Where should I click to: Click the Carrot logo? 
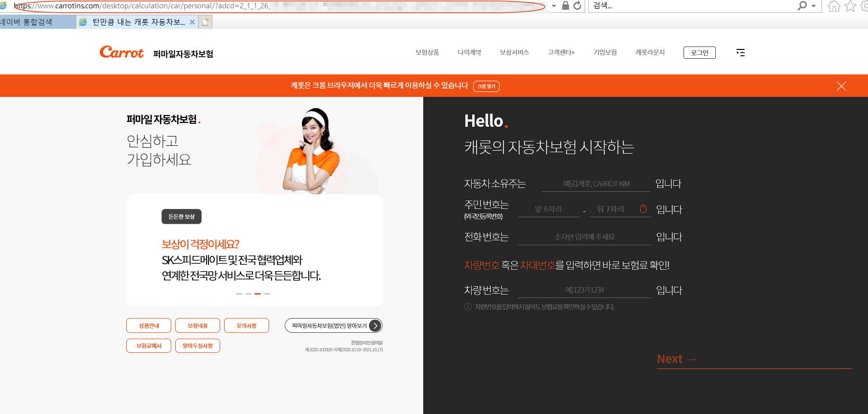(121, 52)
